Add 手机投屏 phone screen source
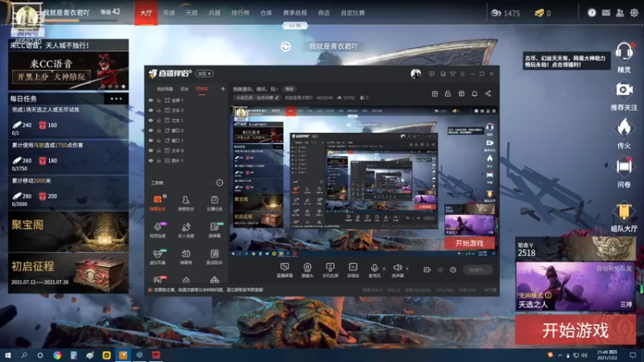Screen dimensions: 644x362 (330, 270)
